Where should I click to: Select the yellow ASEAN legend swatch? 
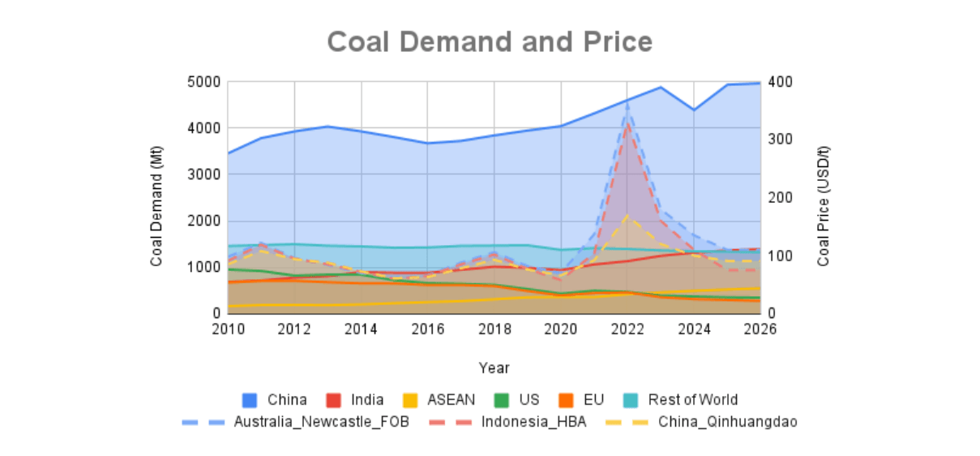point(412,400)
